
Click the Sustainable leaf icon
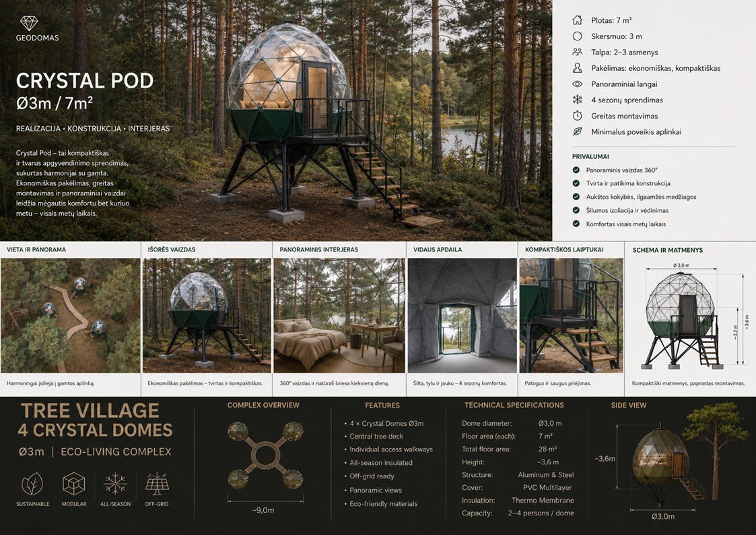coord(32,484)
